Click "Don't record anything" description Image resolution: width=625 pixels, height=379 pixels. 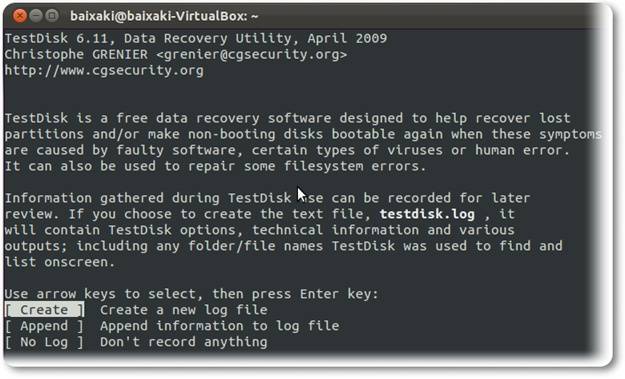(x=184, y=342)
